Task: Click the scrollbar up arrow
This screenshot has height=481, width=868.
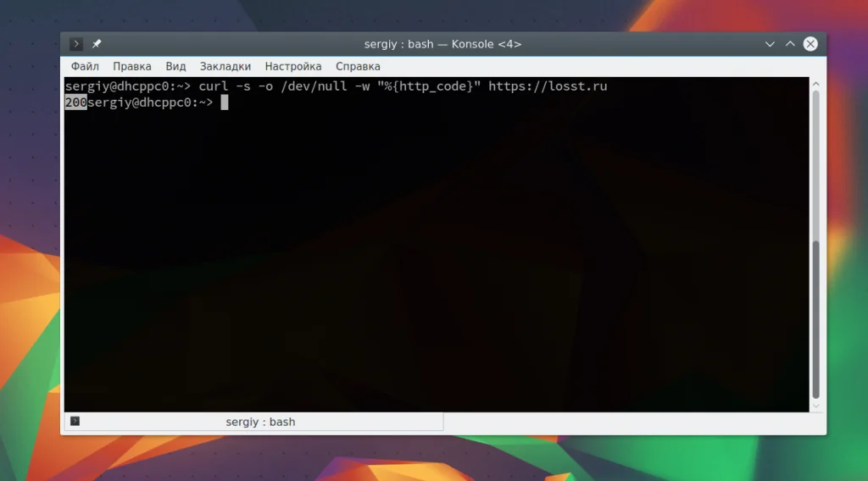Action: pyautogui.click(x=815, y=84)
